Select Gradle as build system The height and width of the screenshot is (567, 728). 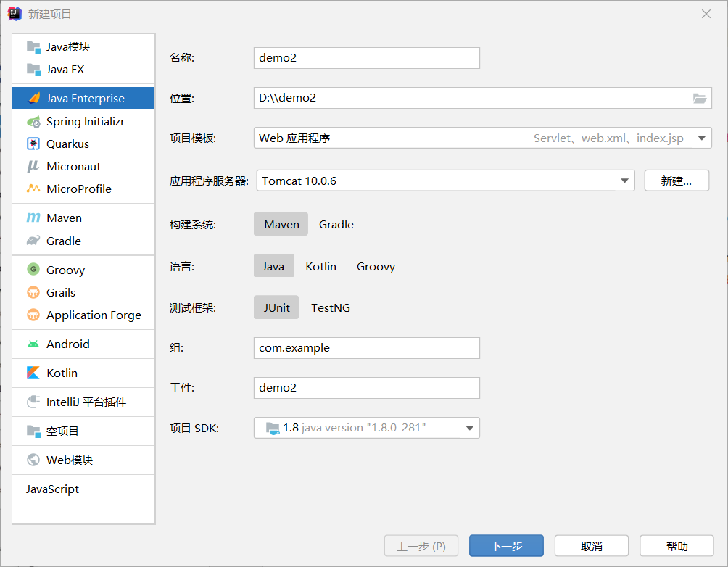pos(336,224)
